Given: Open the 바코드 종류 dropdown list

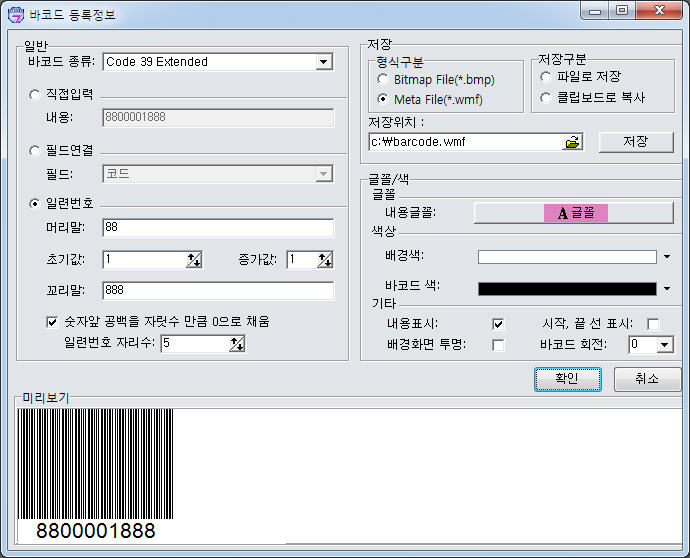Looking at the screenshot, I should (x=324, y=62).
